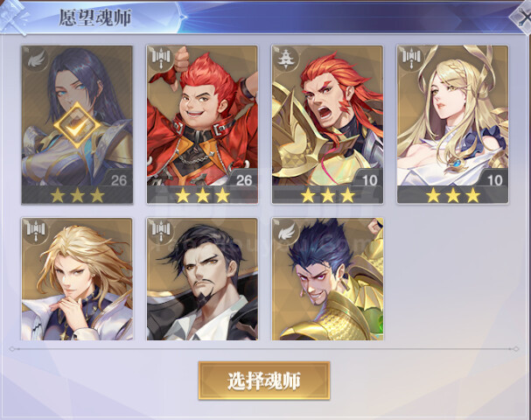Click the class icon on blonde woman card
This screenshot has height=420, width=531.
pos(411,59)
